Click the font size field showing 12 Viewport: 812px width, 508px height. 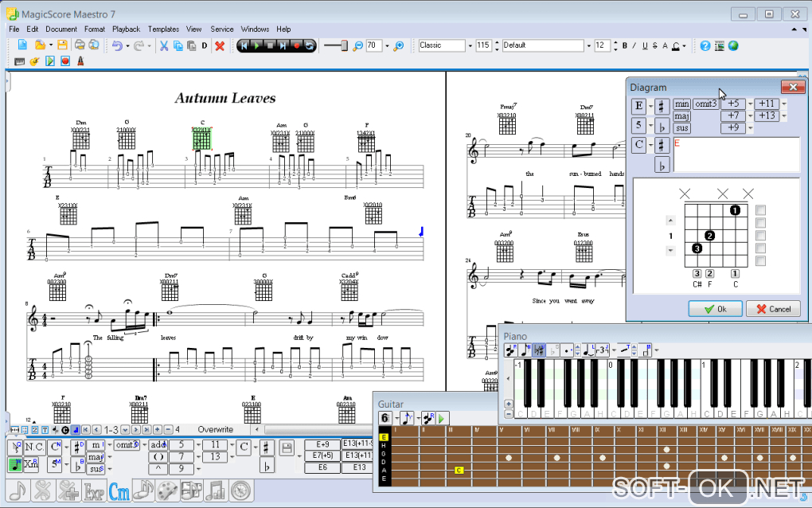click(603, 45)
